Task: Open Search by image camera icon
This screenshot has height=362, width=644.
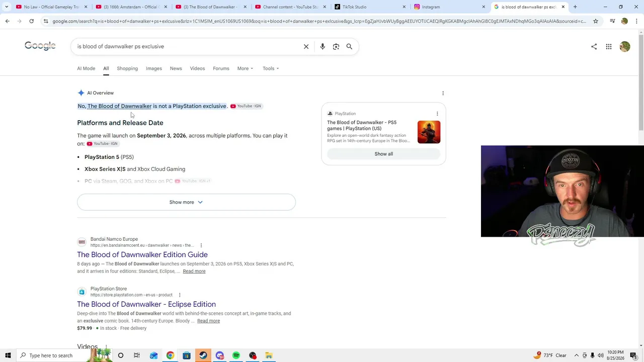Action: [x=336, y=46]
